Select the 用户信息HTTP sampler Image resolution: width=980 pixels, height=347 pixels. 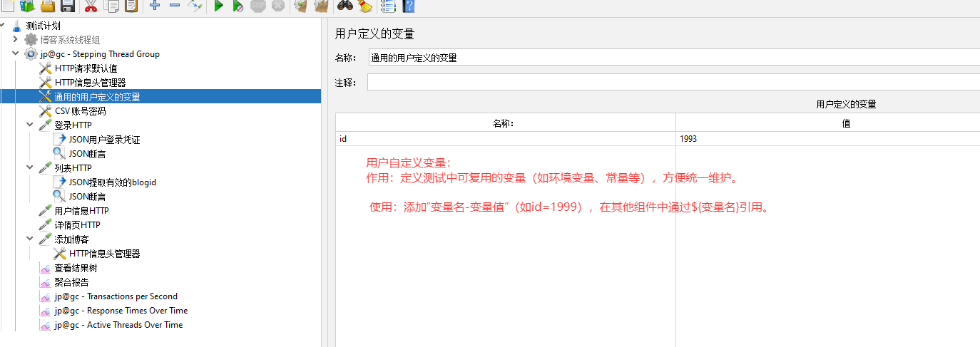click(81, 211)
